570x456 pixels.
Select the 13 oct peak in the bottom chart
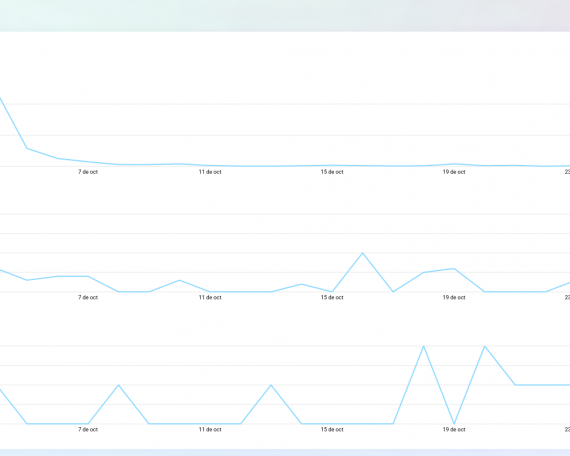click(x=271, y=385)
